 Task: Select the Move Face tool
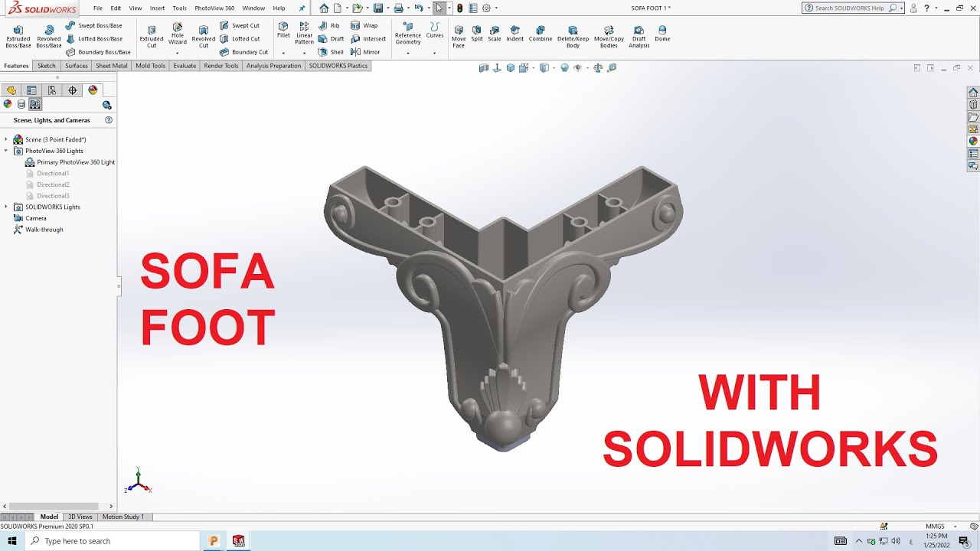point(459,36)
